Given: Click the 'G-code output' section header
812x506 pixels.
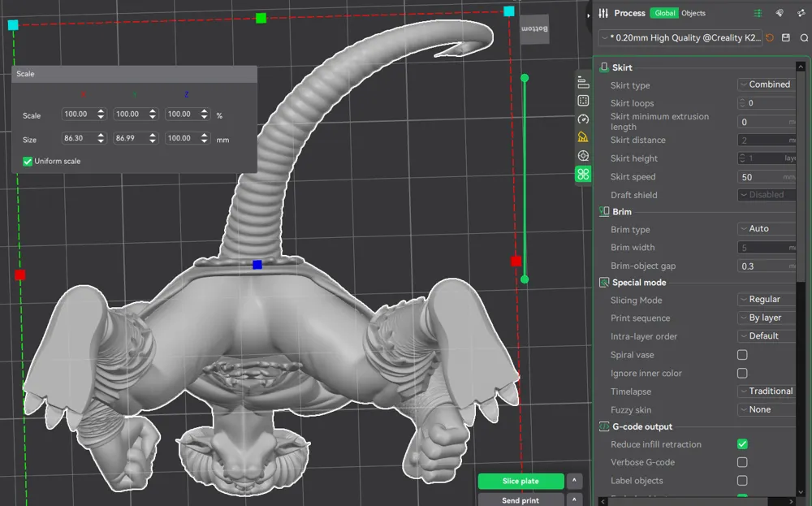Looking at the screenshot, I should click(642, 426).
